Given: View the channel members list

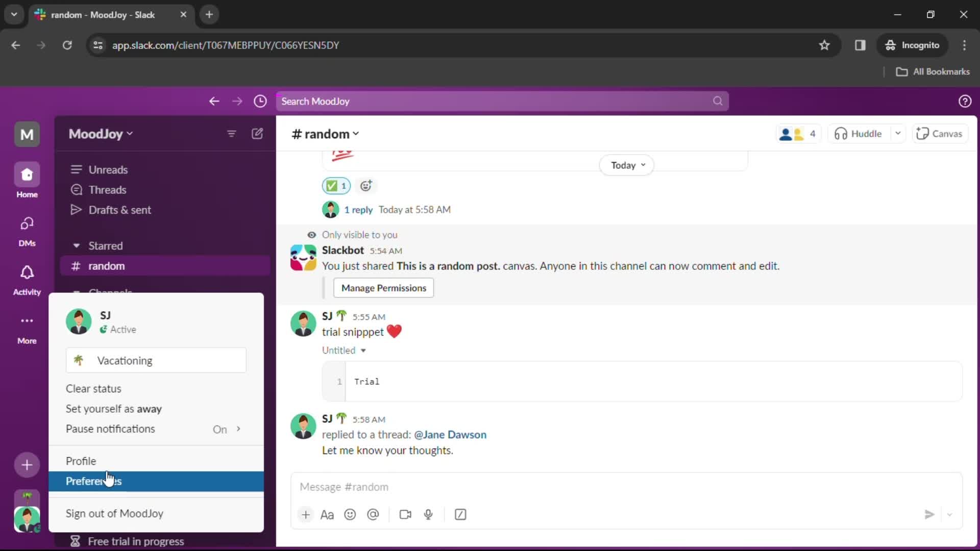Looking at the screenshot, I should 798,134.
